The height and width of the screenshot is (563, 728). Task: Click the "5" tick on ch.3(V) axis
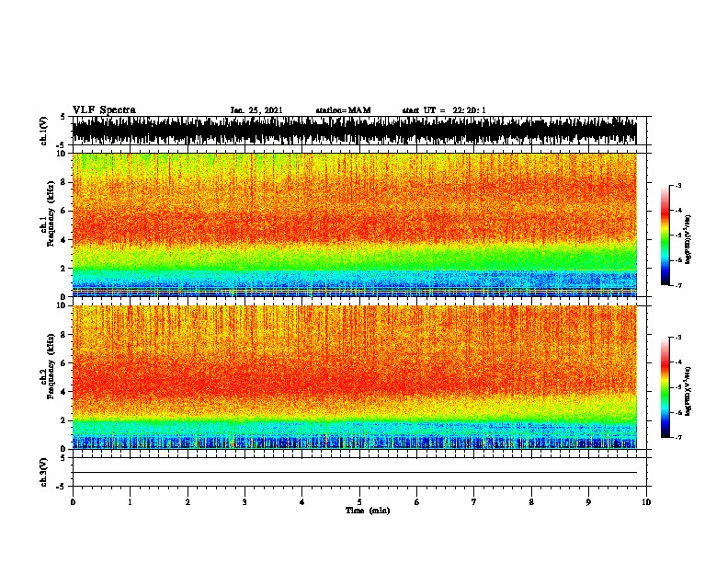(63, 457)
